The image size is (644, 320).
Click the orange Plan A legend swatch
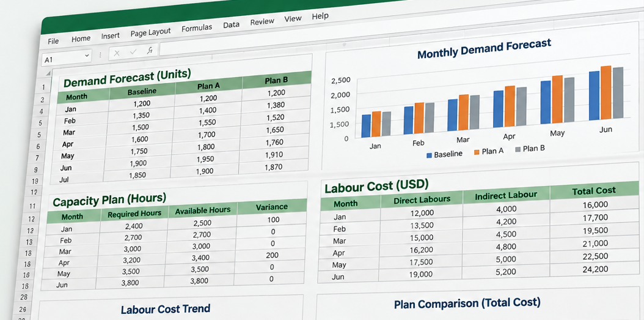477,152
